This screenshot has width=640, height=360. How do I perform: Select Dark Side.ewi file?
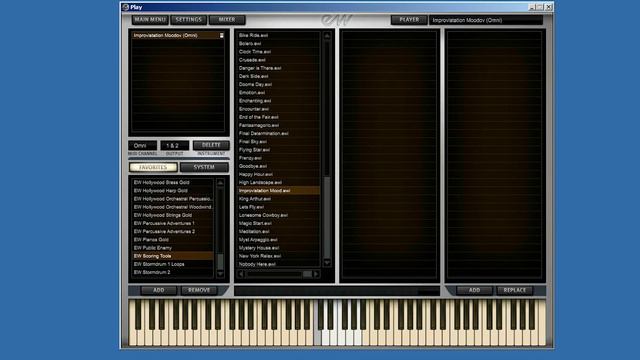279,76
